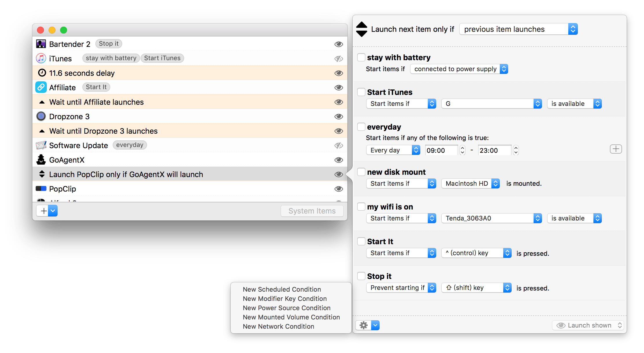Check the my wifi is on checkbox

click(x=361, y=207)
